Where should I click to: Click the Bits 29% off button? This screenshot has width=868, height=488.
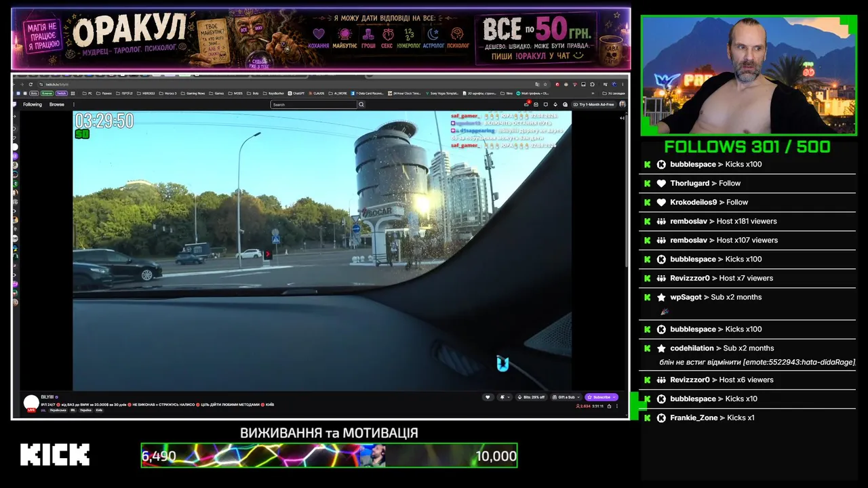531,397
